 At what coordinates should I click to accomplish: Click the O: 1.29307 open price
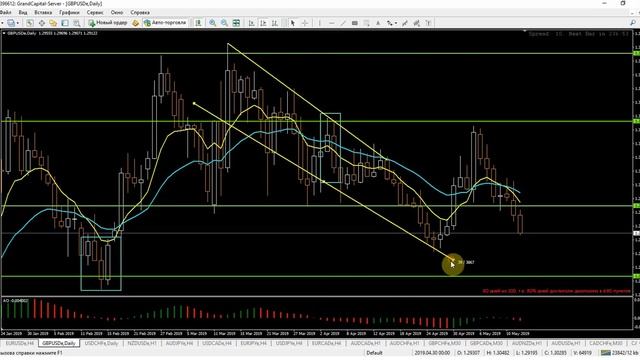coord(469,353)
